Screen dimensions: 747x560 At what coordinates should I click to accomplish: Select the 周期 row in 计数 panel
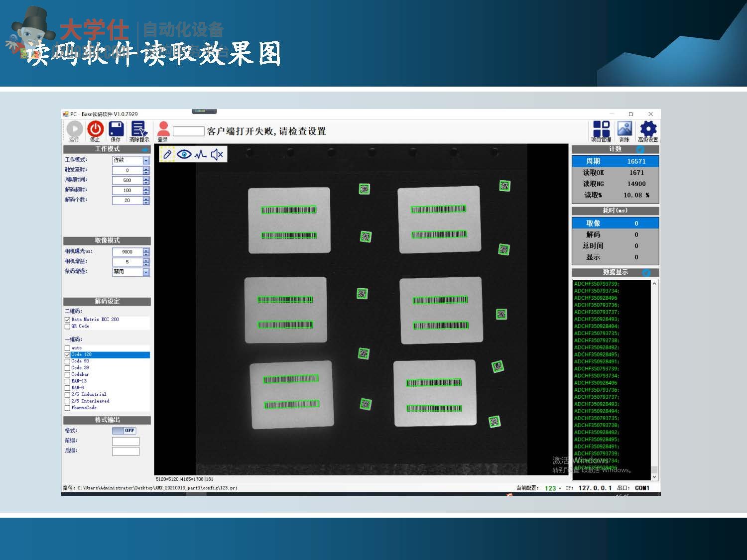pyautogui.click(x=616, y=161)
